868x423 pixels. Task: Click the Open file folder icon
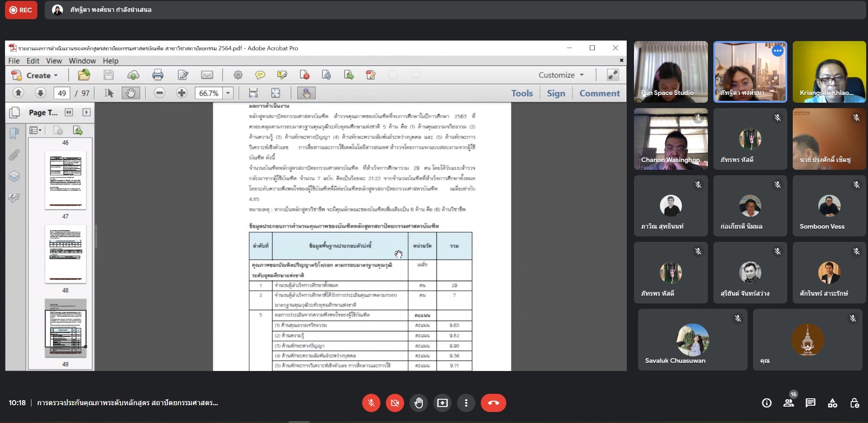[84, 75]
